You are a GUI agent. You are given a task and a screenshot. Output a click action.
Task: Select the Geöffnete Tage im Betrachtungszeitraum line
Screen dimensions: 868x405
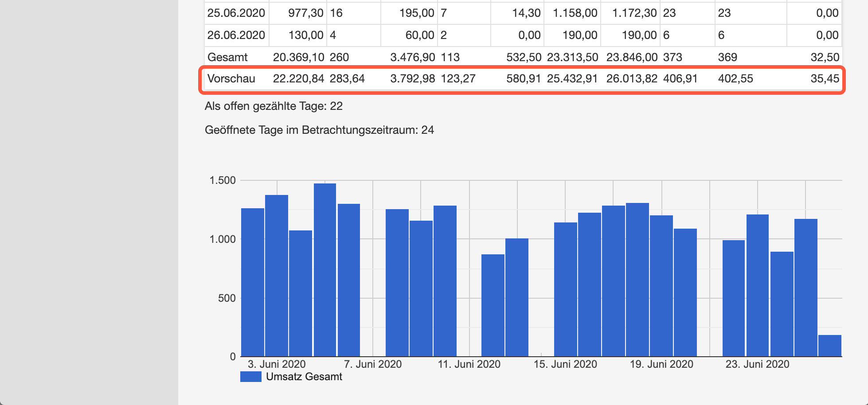319,130
